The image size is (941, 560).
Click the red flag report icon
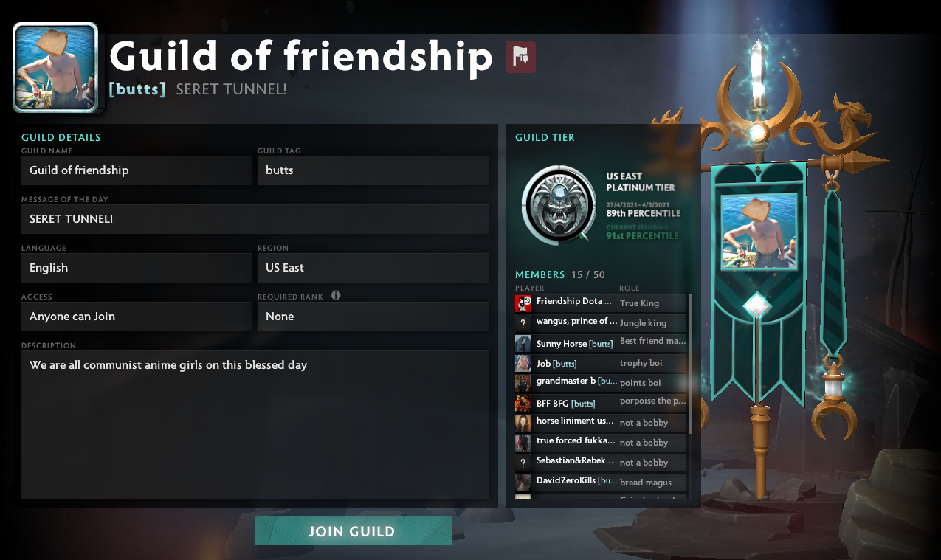pos(520,57)
